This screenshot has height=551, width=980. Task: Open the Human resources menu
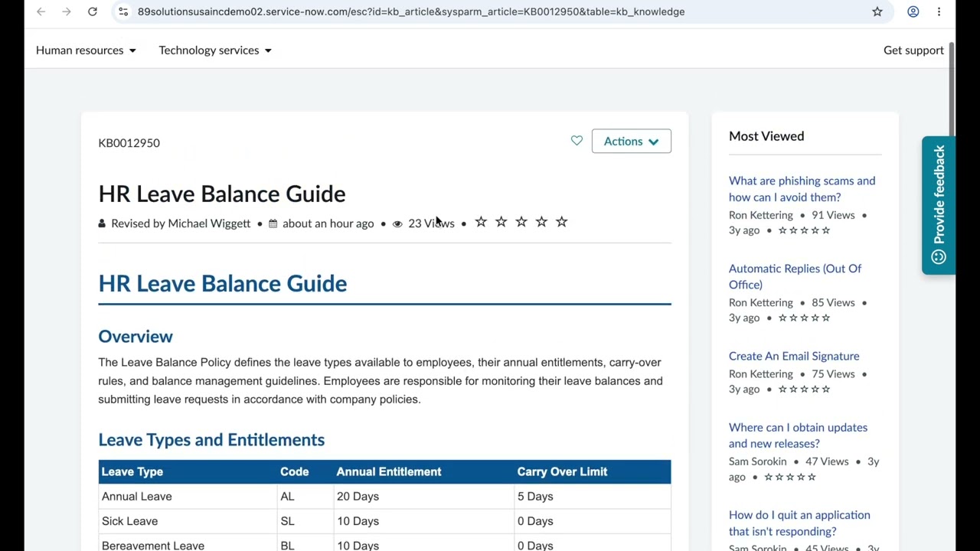pyautogui.click(x=86, y=50)
